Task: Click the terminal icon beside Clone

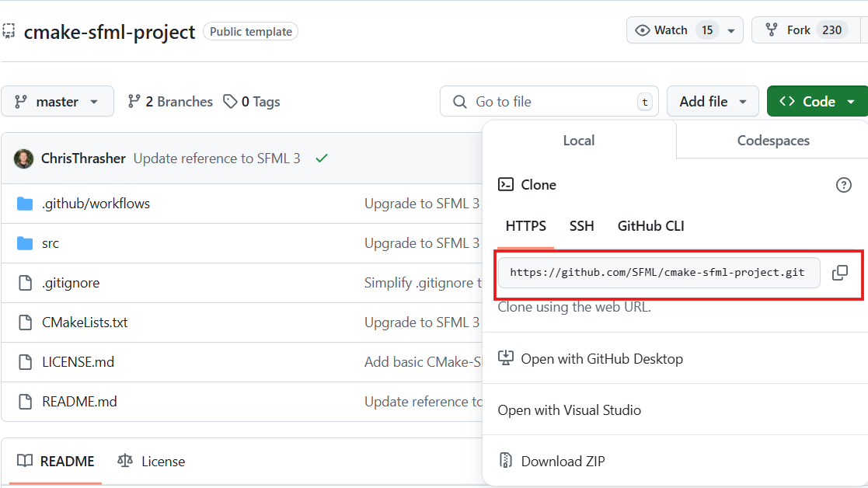Action: click(505, 184)
